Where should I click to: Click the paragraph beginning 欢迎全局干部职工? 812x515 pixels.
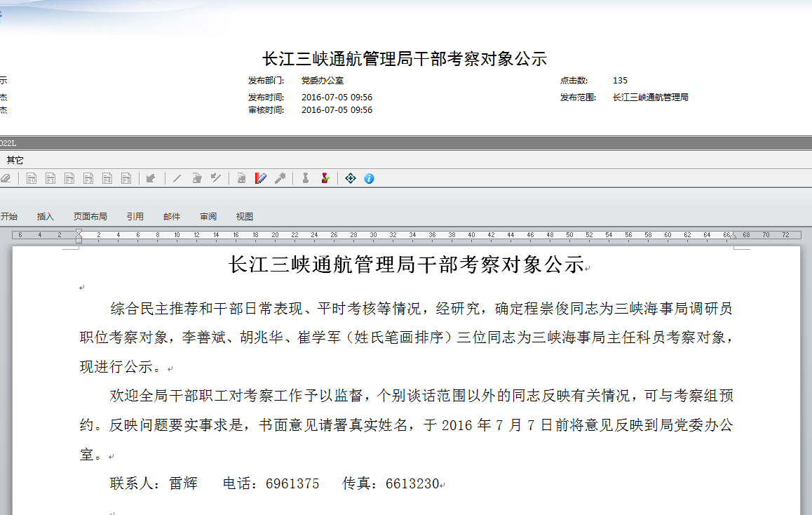[x=407, y=425]
